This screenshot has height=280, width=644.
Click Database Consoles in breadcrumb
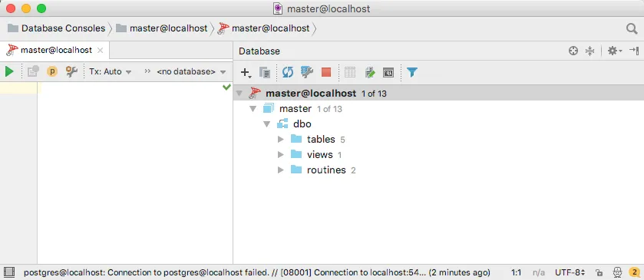click(57, 28)
